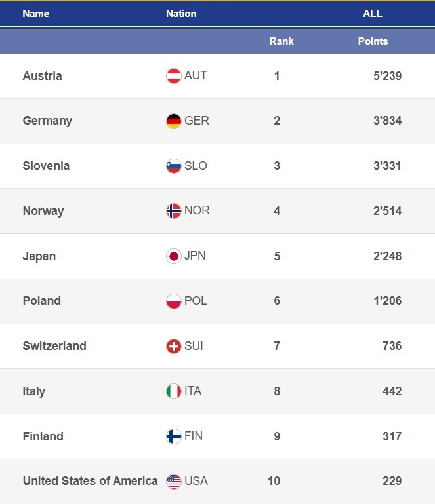Viewport: 435px width, 504px height.
Task: Select the ALL column header tab
Action: pyautogui.click(x=372, y=14)
